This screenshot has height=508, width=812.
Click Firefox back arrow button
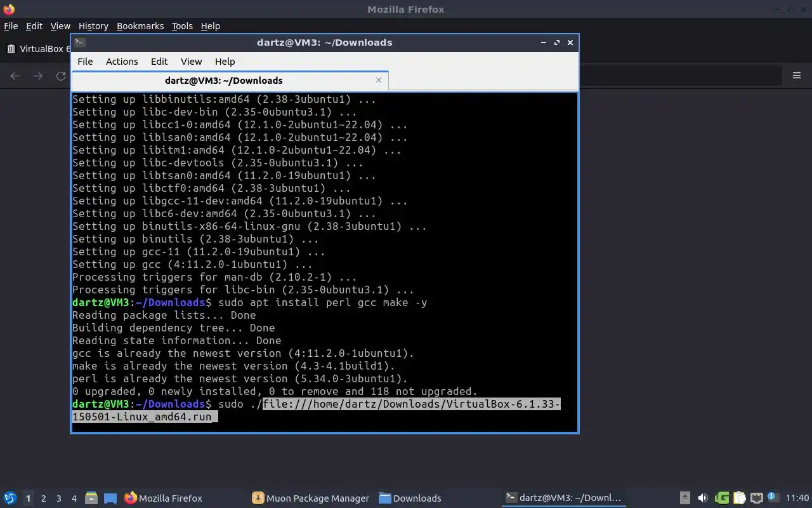pyautogui.click(x=15, y=76)
